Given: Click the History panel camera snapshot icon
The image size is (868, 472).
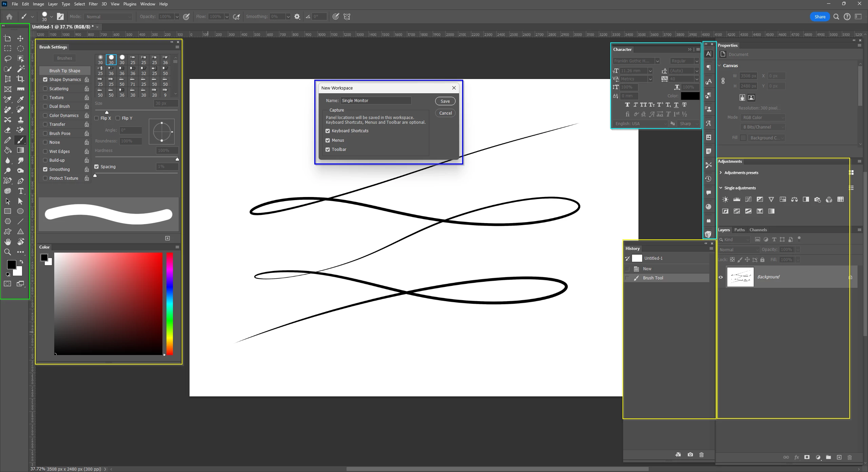Looking at the screenshot, I should 690,455.
